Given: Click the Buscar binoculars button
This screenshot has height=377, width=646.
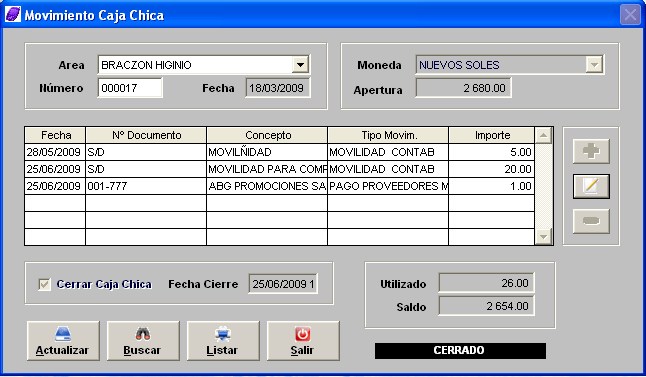Looking at the screenshot, I should click(x=143, y=341).
